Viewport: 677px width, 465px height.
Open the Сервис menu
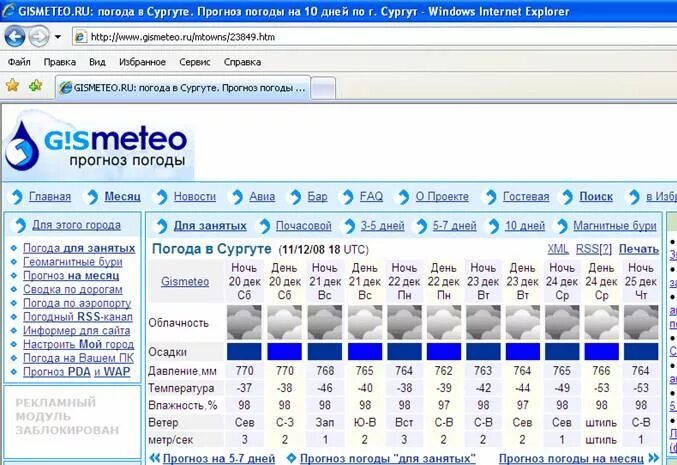pos(195,62)
